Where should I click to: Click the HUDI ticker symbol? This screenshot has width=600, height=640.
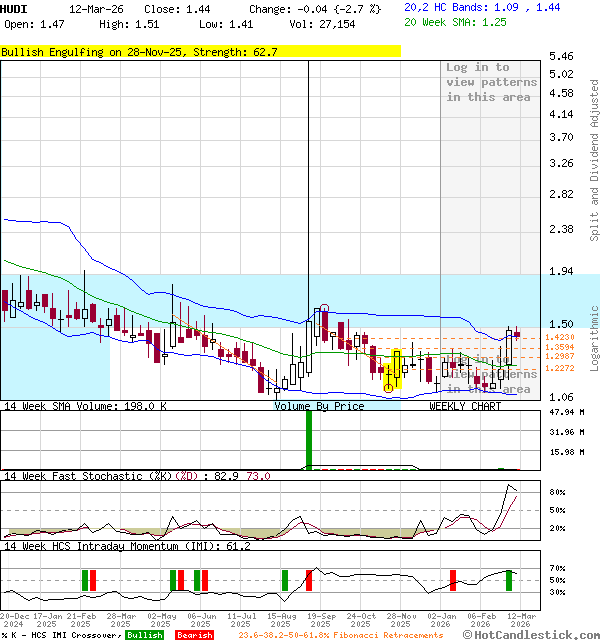[14, 8]
